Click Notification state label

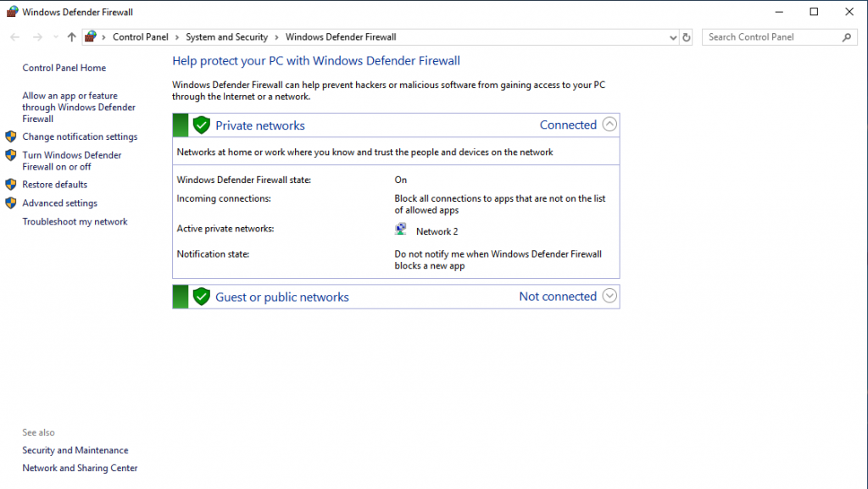pos(213,254)
